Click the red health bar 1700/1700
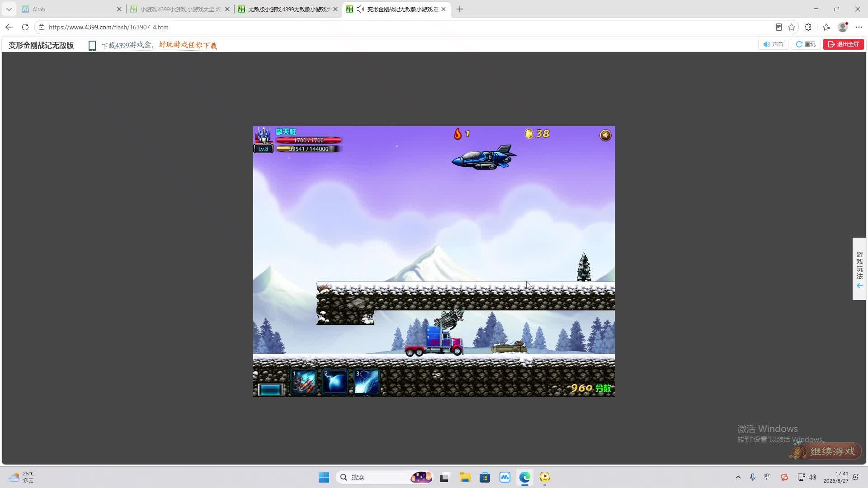The width and height of the screenshot is (868, 488). pyautogui.click(x=309, y=141)
